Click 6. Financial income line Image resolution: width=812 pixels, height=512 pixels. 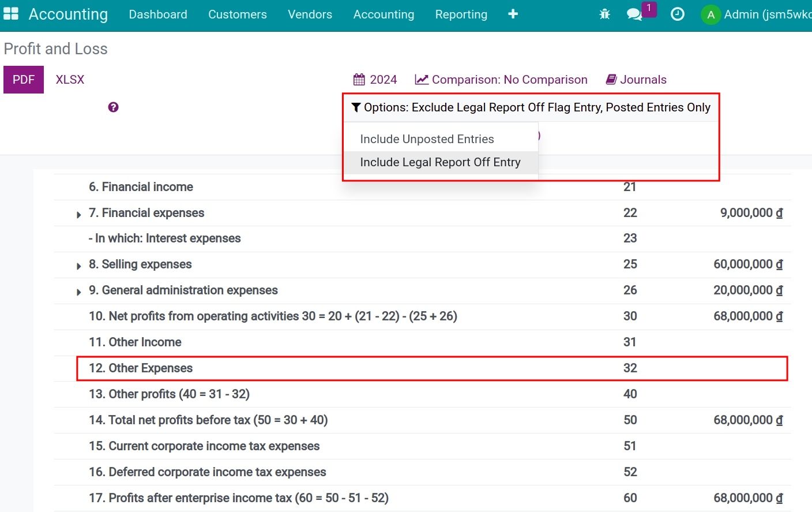141,187
